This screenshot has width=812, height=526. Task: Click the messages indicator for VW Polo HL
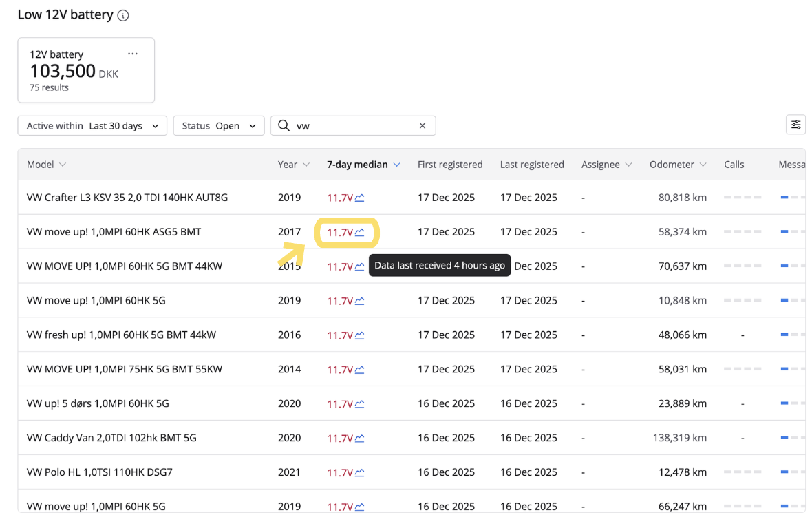point(791,472)
